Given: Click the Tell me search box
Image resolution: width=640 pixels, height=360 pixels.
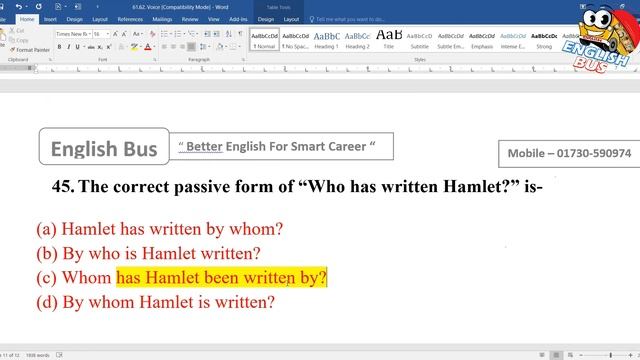Looking at the screenshot, I should (x=347, y=19).
